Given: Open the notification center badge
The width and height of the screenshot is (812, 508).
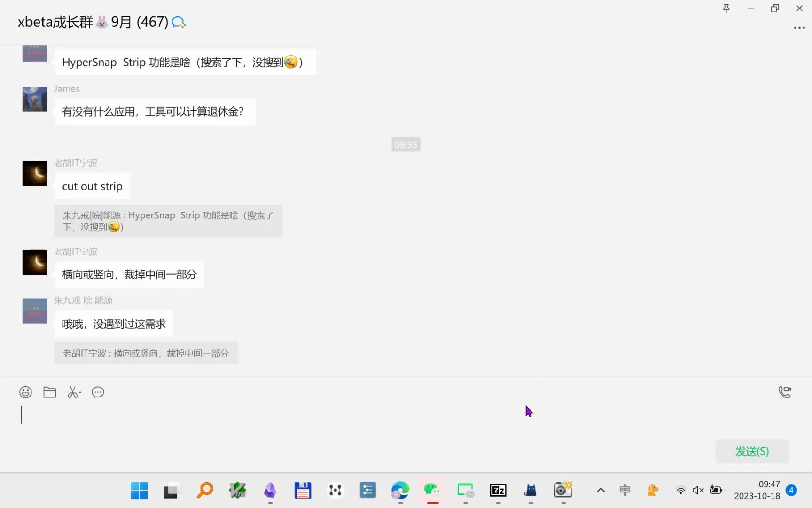Looking at the screenshot, I should coord(791,491).
